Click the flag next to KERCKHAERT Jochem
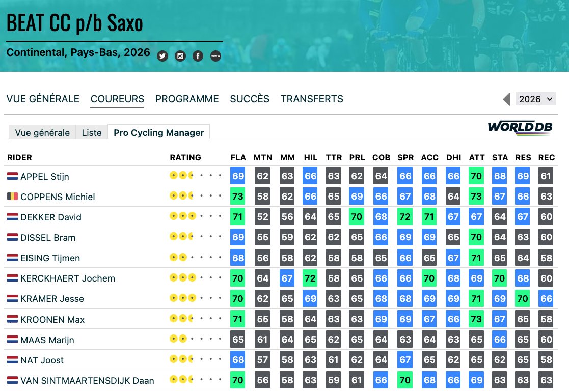The height and width of the screenshot is (392, 569). coord(12,278)
